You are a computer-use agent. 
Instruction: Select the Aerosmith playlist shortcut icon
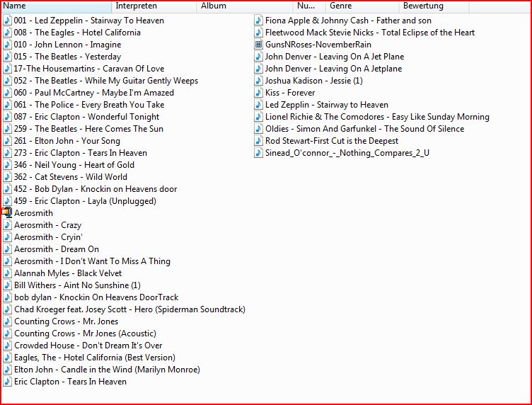click(x=7, y=213)
